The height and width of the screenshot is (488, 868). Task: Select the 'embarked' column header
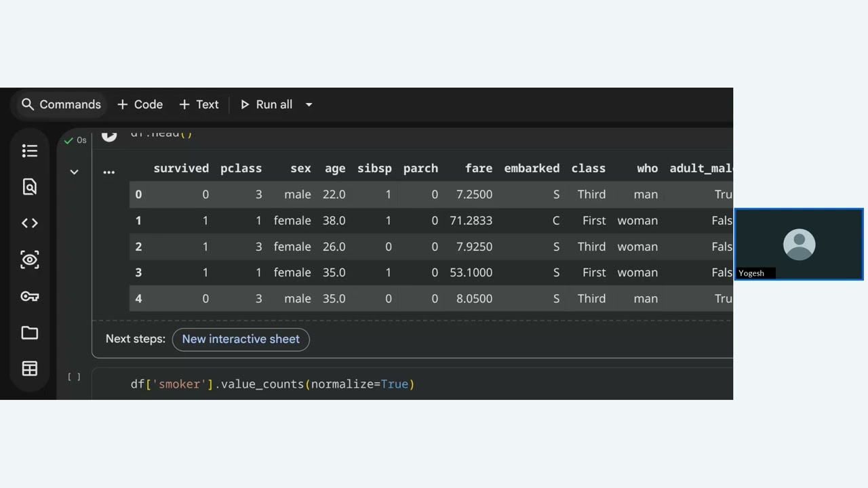point(532,169)
